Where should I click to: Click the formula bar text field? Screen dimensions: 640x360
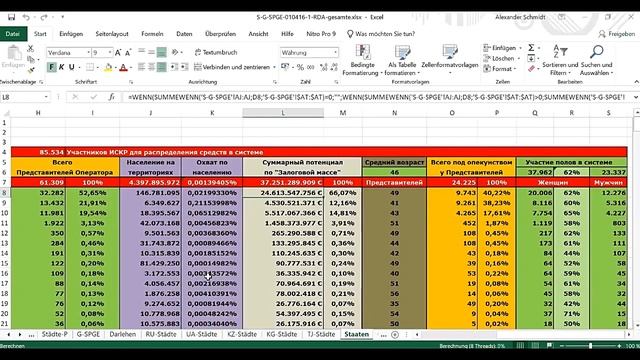coord(378,97)
